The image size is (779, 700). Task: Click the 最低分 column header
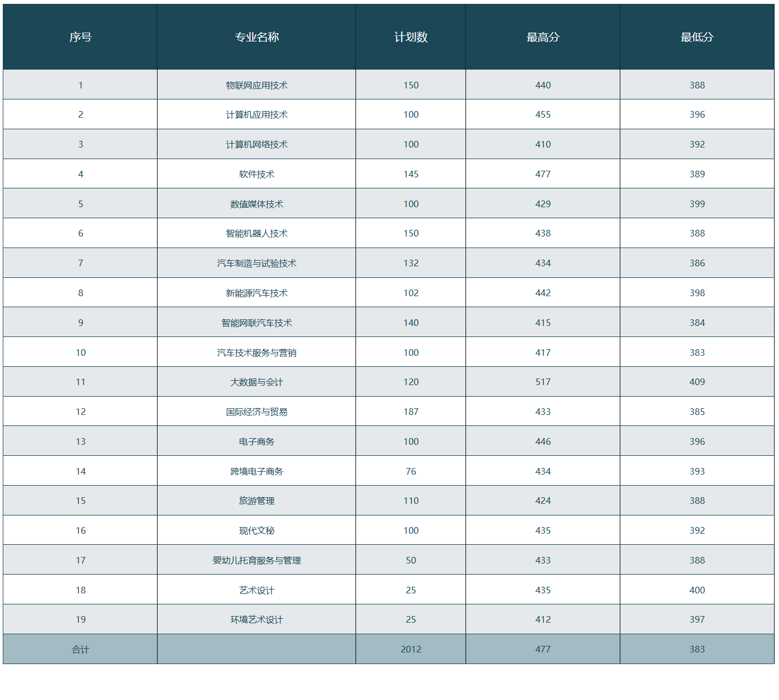pos(697,37)
